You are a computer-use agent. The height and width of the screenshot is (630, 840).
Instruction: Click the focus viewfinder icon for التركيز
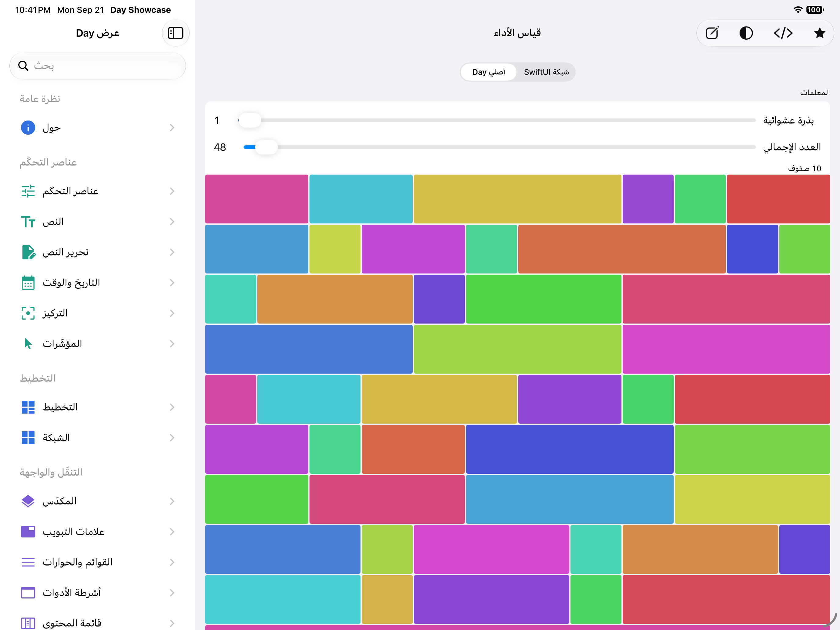click(28, 313)
